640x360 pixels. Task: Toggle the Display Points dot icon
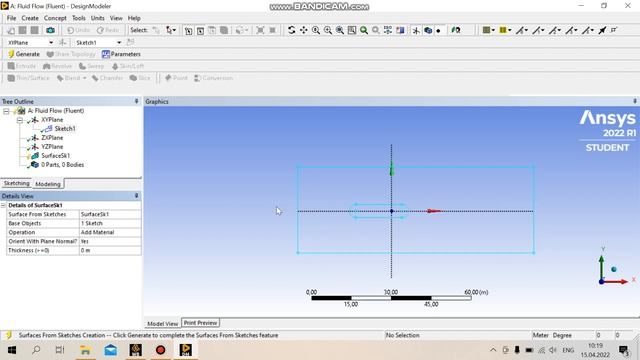[438, 31]
